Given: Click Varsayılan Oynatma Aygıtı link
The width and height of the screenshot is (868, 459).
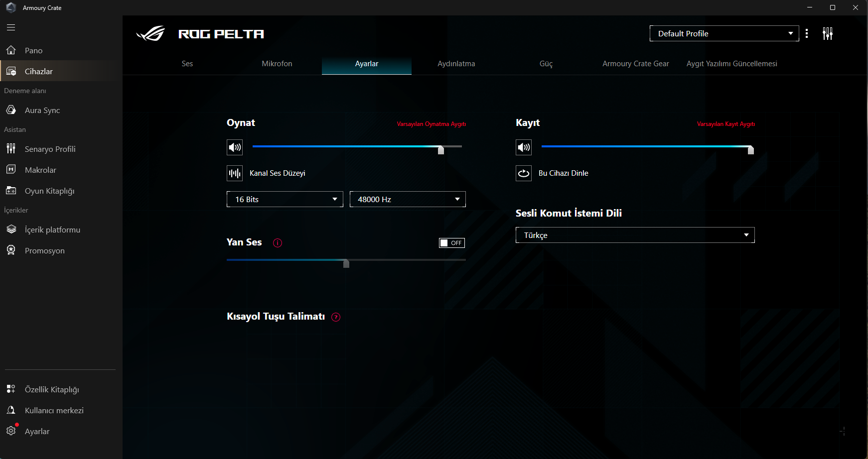Looking at the screenshot, I should click(432, 124).
